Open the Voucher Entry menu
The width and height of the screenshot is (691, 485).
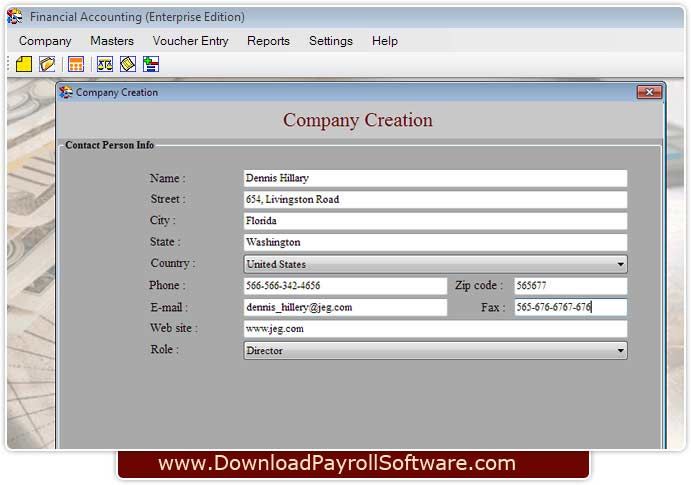(x=190, y=41)
